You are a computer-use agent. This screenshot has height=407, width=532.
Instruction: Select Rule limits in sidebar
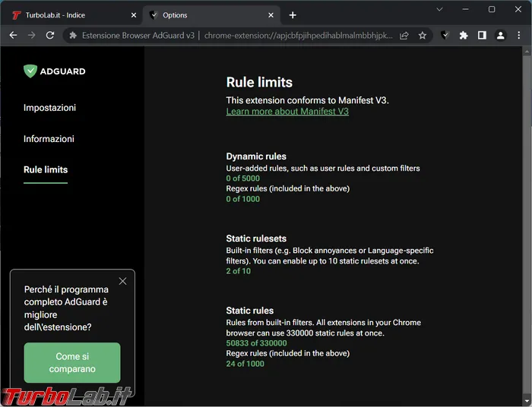click(x=46, y=170)
